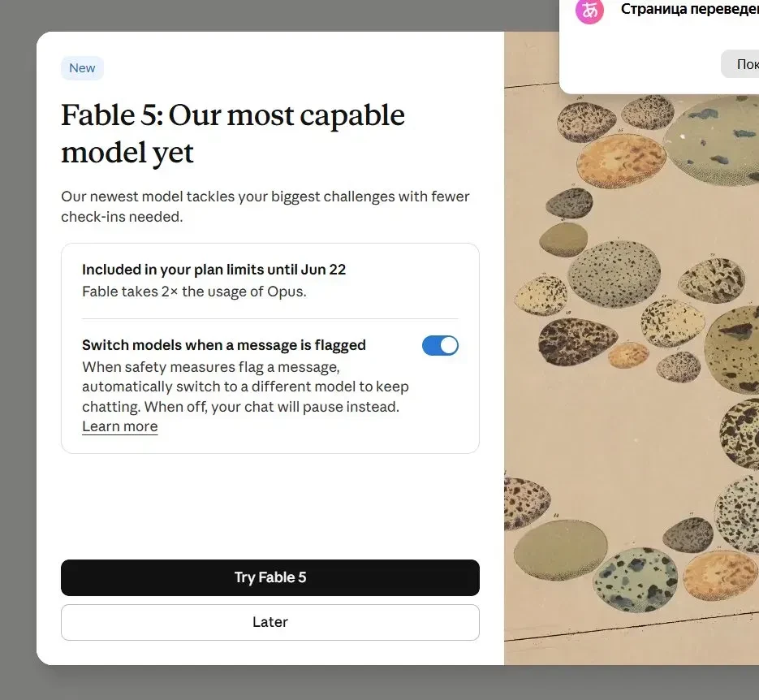Click the blue-green dark-spotted egg at the bottom
The image size is (759, 700).
635,580
